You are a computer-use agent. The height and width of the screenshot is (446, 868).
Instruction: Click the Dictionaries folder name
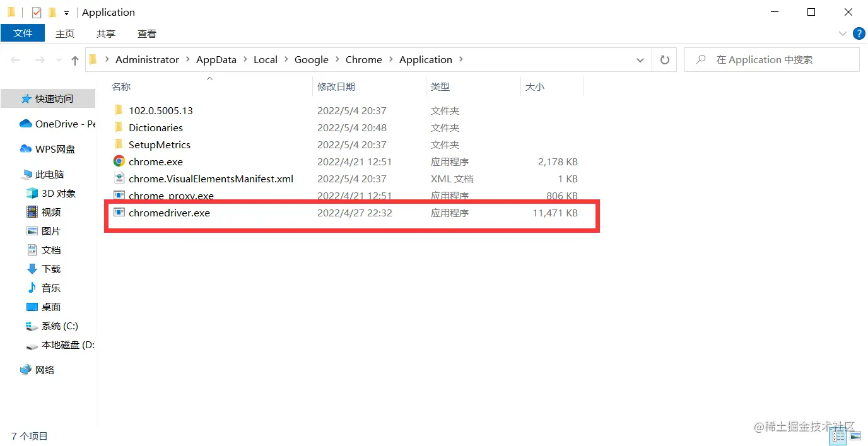156,127
